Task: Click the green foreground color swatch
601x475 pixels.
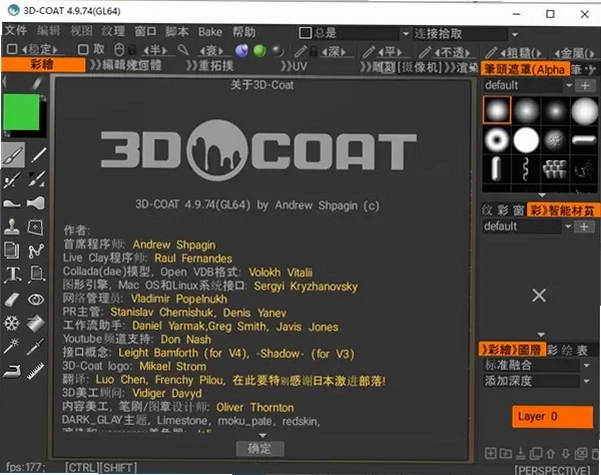Action: click(x=21, y=112)
